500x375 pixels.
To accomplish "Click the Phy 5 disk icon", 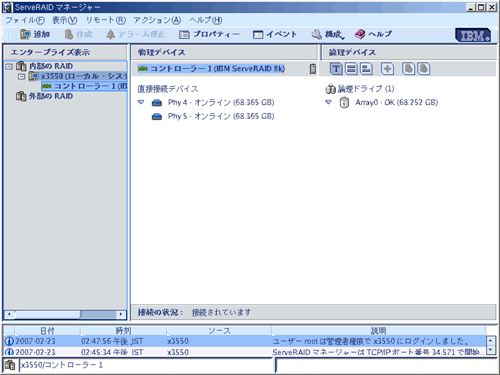I will 157,117.
